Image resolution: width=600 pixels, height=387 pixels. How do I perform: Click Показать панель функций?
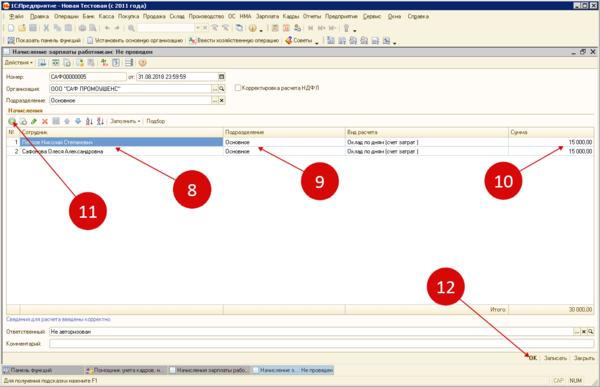(44, 40)
